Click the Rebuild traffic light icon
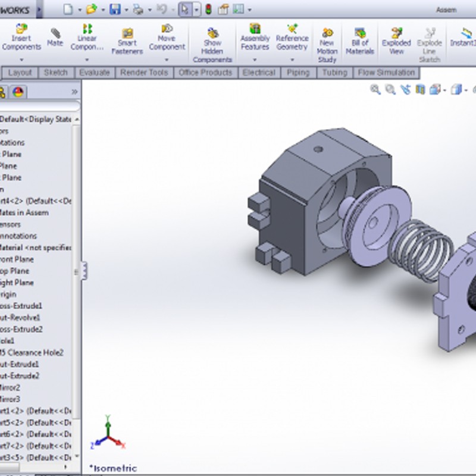 [208, 9]
